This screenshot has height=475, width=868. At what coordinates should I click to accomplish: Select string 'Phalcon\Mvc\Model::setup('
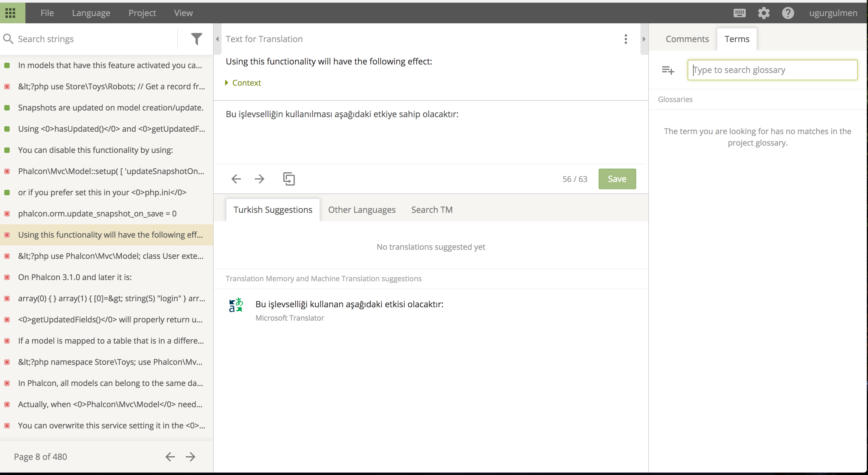[x=107, y=171]
